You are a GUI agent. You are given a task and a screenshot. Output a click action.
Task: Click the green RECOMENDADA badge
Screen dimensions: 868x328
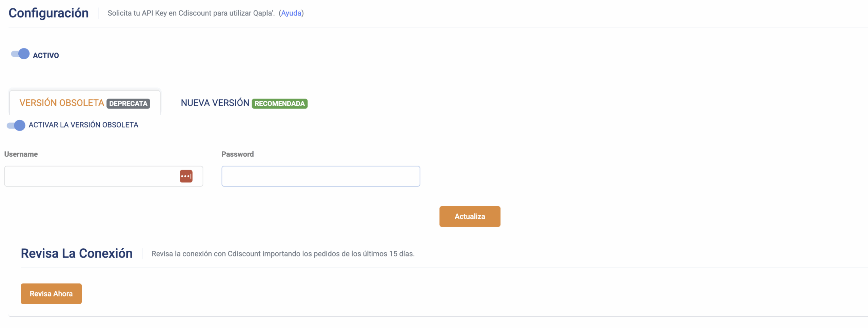coord(279,103)
